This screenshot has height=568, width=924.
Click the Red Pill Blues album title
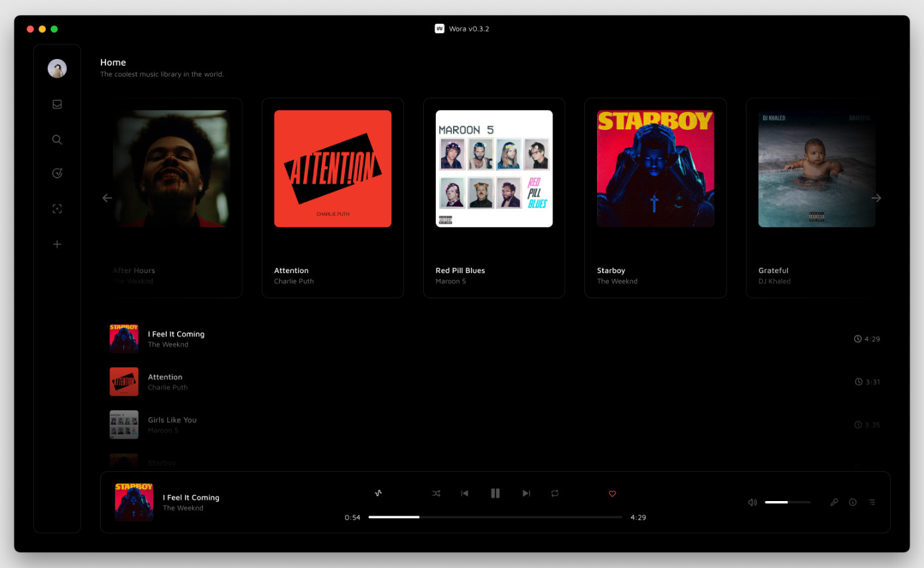(x=460, y=270)
